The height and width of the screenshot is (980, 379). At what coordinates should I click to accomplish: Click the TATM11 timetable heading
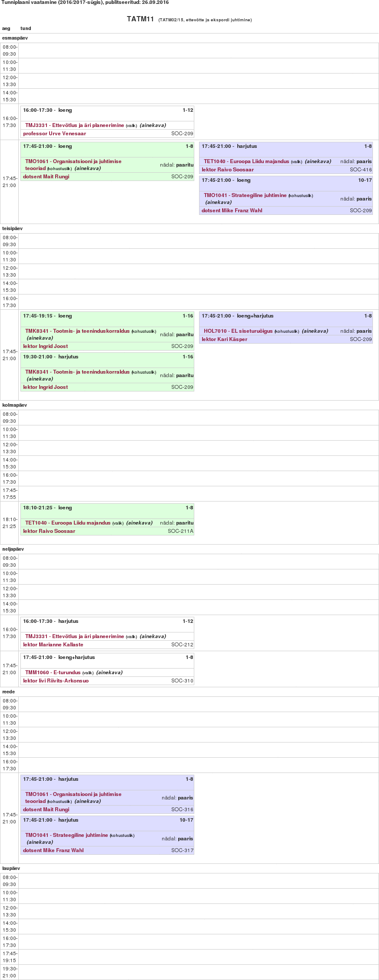click(x=140, y=19)
